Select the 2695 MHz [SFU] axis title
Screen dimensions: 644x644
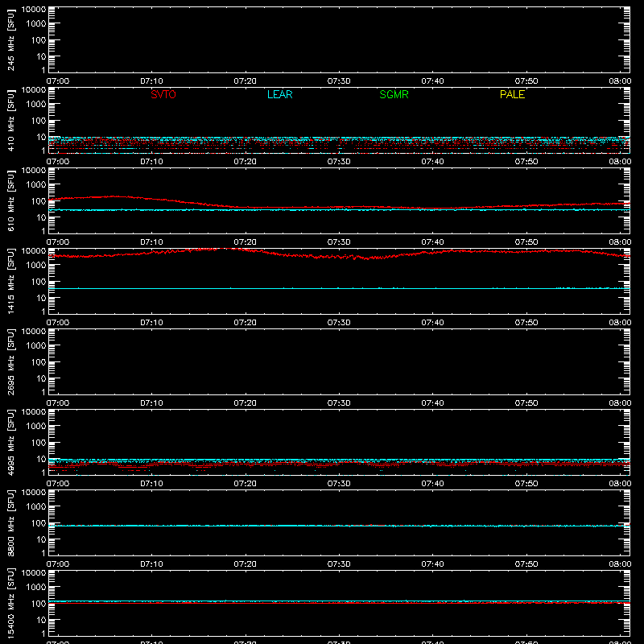[x=11, y=361]
